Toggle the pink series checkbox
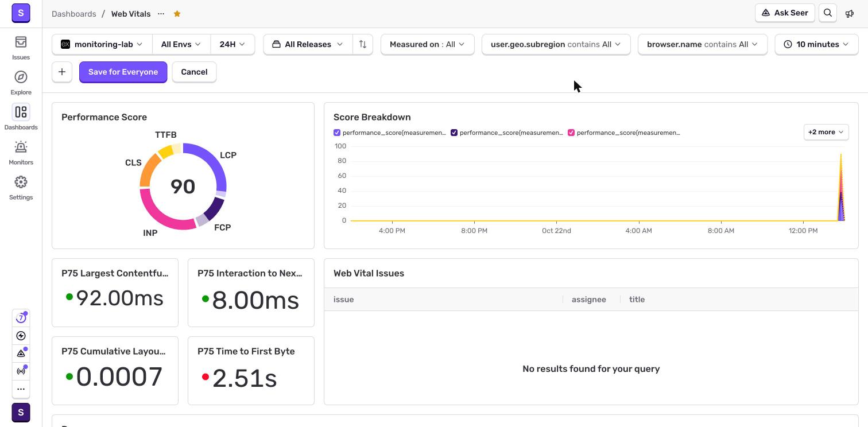The width and height of the screenshot is (868, 427). pyautogui.click(x=571, y=133)
